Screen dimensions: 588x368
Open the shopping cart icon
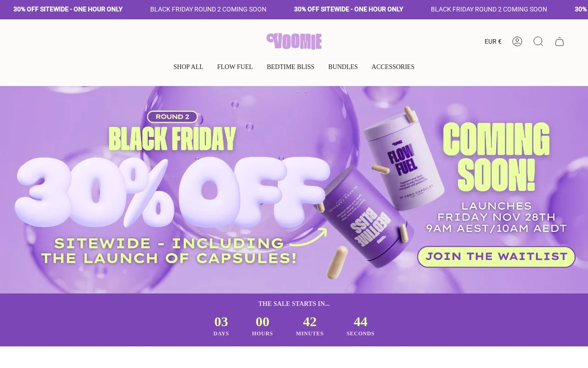click(560, 41)
